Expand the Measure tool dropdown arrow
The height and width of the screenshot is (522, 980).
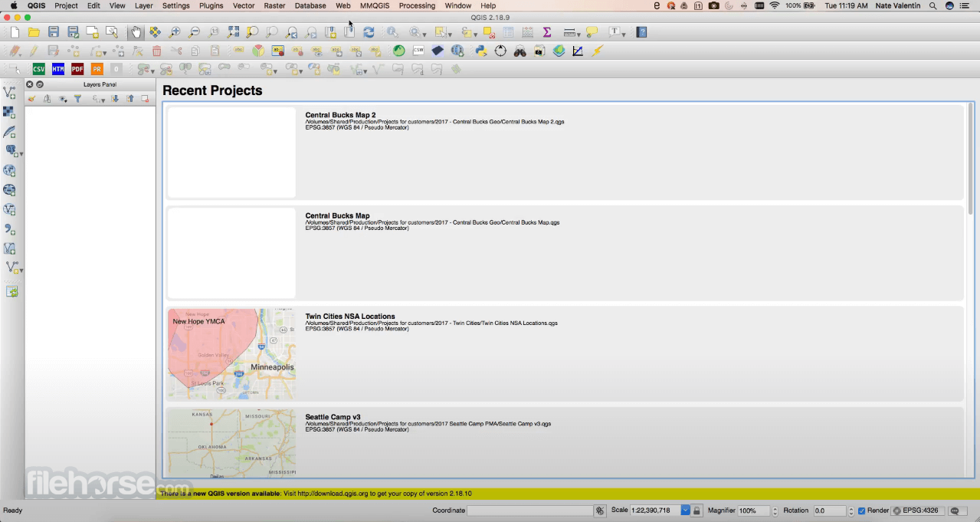[578, 34]
